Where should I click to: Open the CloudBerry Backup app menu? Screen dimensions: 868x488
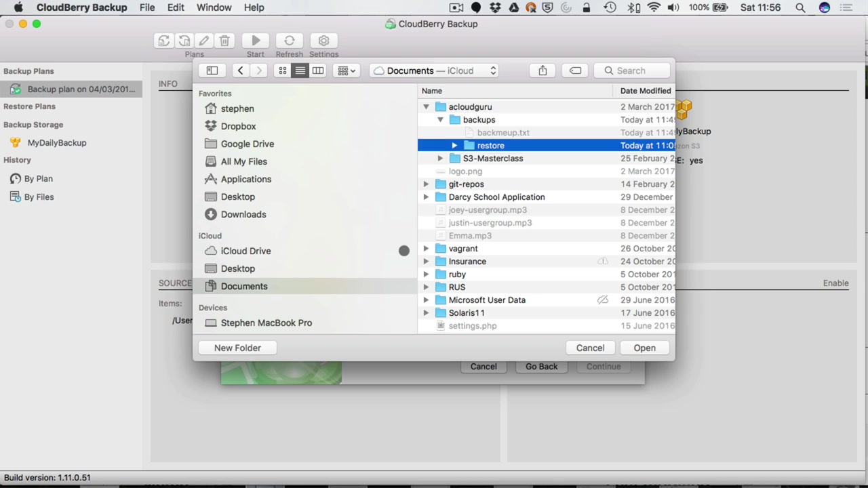tap(81, 7)
